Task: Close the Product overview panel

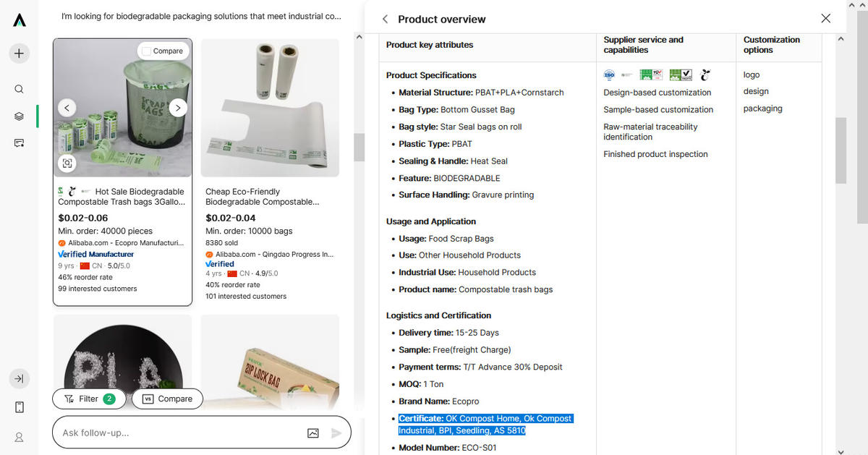Action: coord(826,19)
